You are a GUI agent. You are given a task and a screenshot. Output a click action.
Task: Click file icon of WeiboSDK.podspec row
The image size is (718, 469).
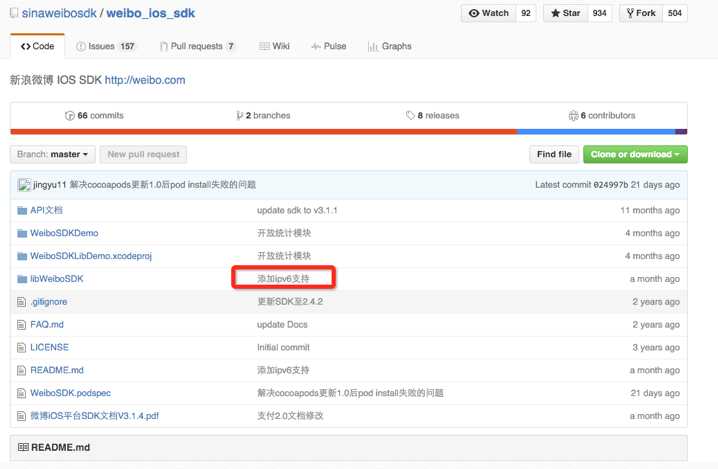(21, 393)
